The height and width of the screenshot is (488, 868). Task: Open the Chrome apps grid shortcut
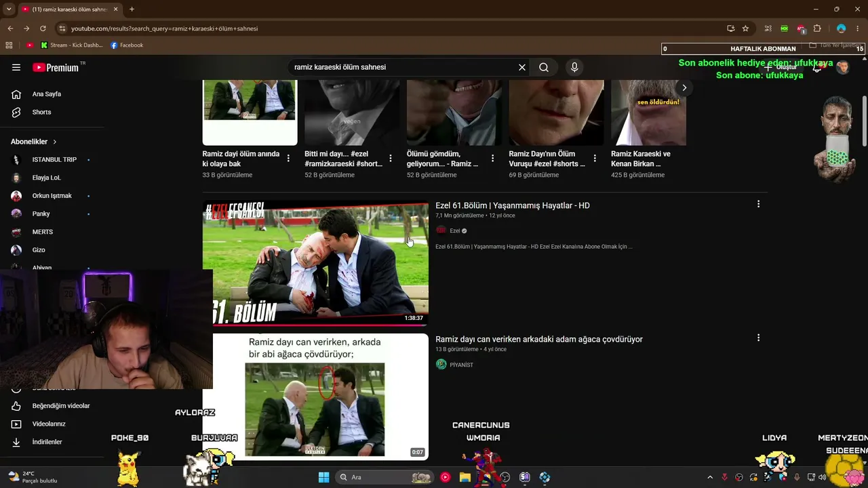point(9,45)
